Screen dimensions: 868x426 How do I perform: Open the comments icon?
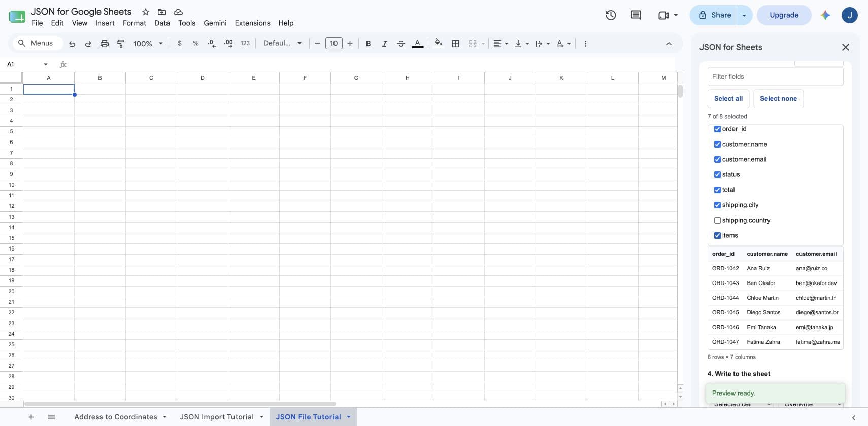(x=636, y=15)
